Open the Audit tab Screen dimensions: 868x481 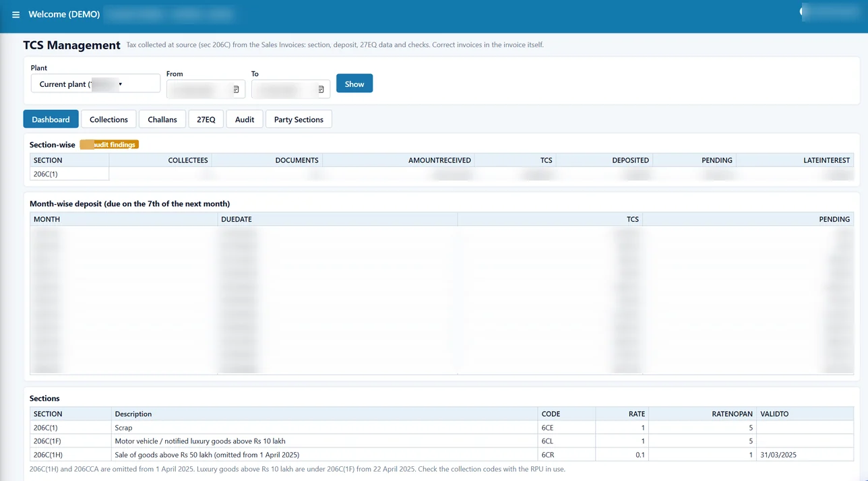click(x=245, y=119)
